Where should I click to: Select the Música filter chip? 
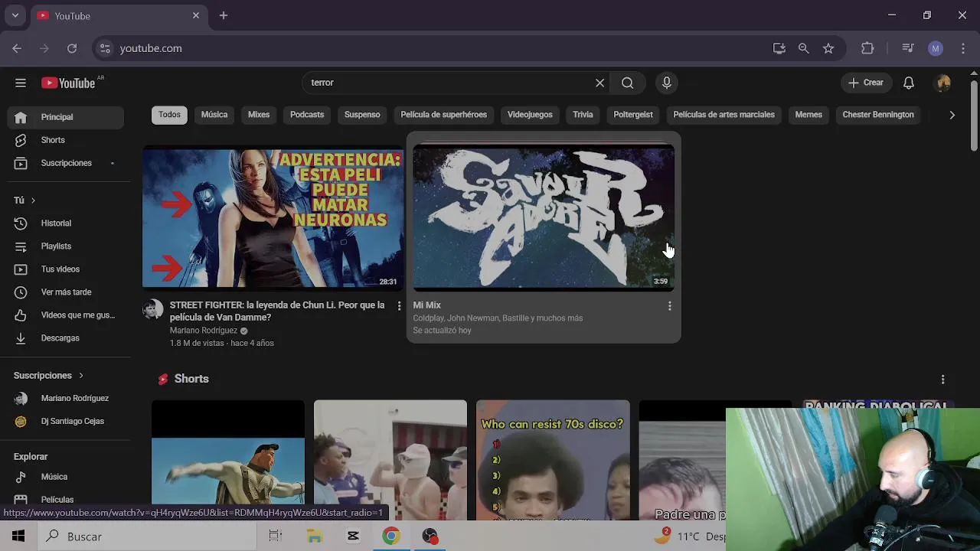pos(214,115)
